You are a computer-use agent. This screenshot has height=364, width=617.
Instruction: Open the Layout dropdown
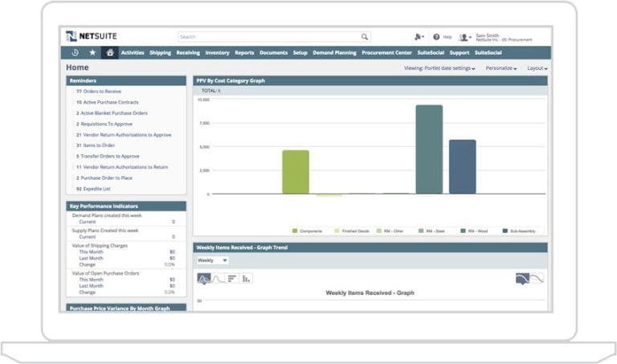tap(537, 68)
